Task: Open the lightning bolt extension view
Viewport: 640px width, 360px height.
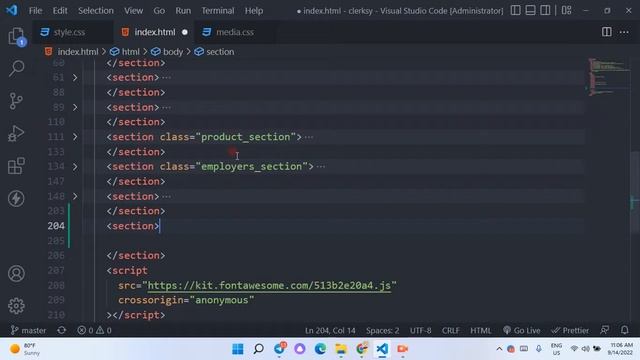Action: point(16,198)
